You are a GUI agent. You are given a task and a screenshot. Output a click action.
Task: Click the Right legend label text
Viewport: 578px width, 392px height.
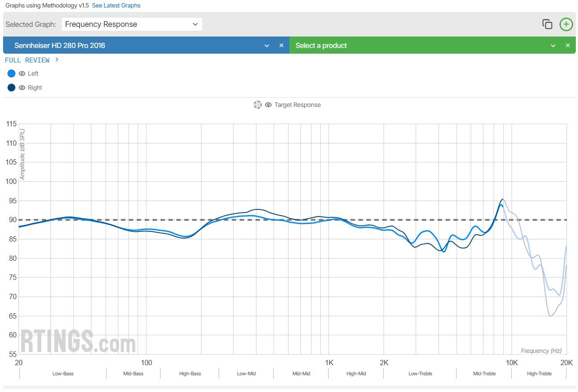click(x=35, y=88)
